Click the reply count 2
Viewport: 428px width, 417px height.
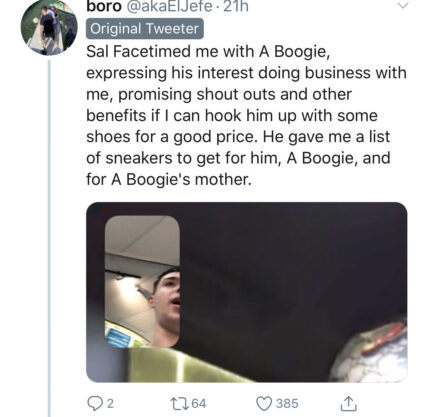[x=110, y=404]
